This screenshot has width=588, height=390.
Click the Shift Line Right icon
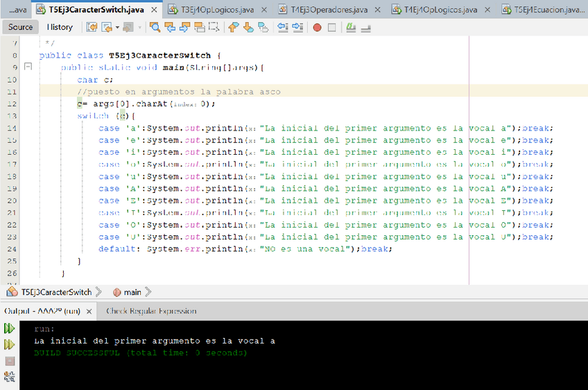(x=297, y=27)
